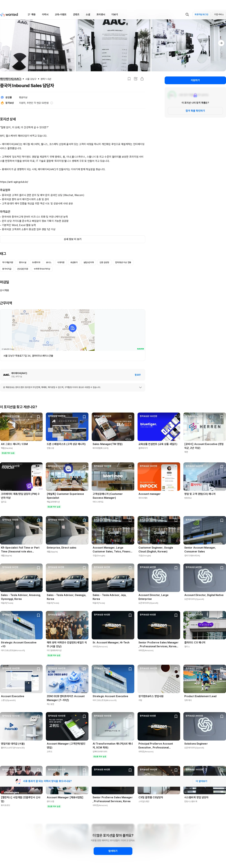Bookmark the Senior Account Manager NVIDIA card
The height and width of the screenshot is (868, 226).
pyautogui.click(x=222, y=520)
